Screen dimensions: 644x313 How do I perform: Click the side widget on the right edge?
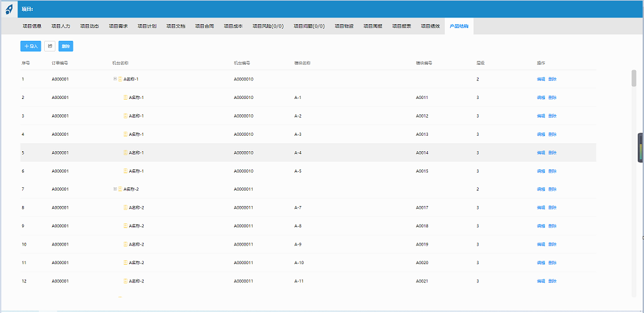tap(640, 148)
